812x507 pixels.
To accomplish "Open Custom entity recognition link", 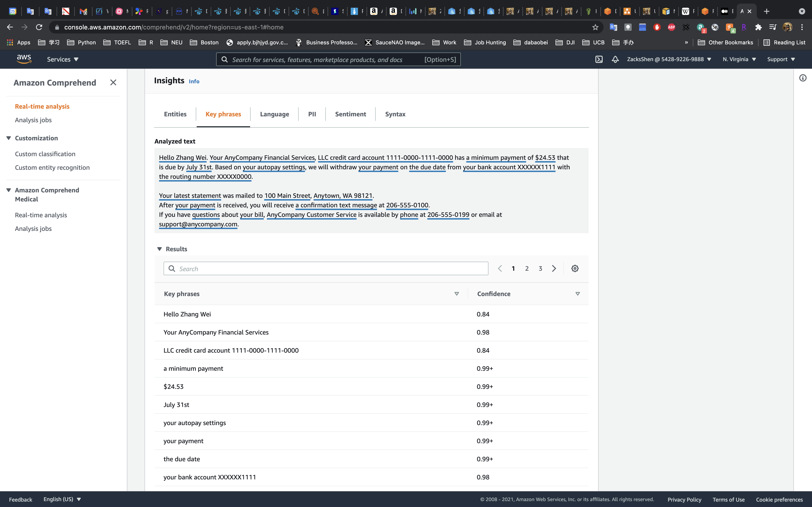I will point(52,168).
